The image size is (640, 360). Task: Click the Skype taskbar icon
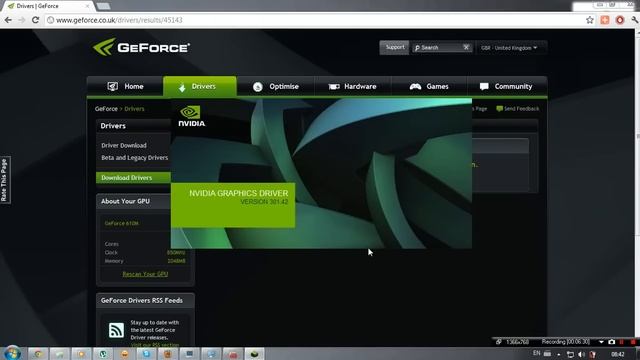click(x=146, y=354)
